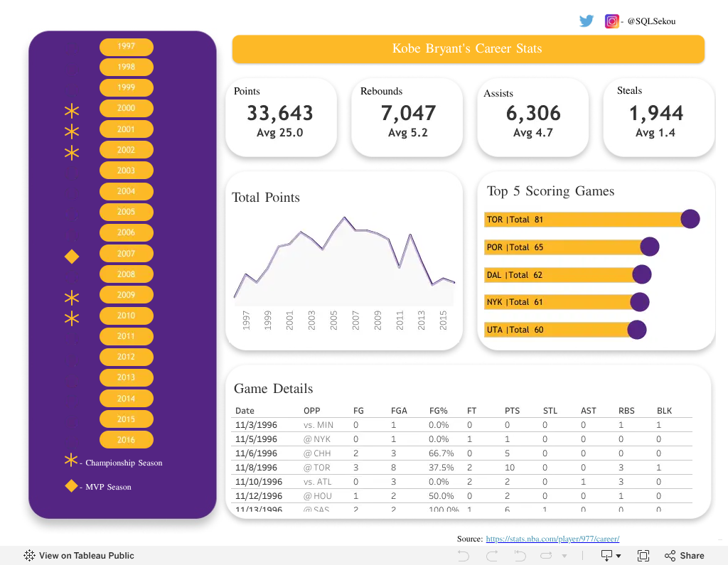
Task: Open the Download options icon
Action: point(606,555)
